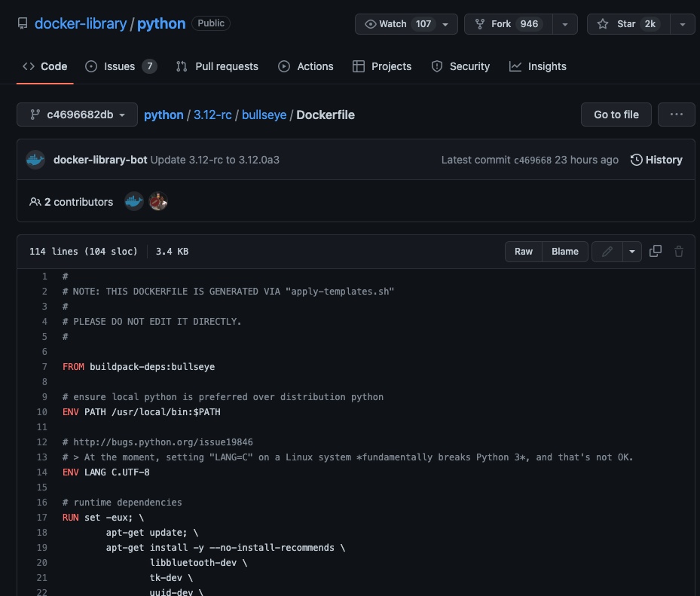Select line number 7 in the code
700x596 pixels.
click(44, 367)
